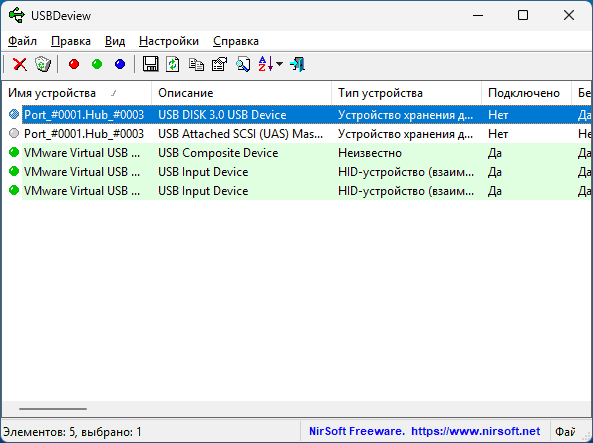Open the Справка menu

(236, 41)
